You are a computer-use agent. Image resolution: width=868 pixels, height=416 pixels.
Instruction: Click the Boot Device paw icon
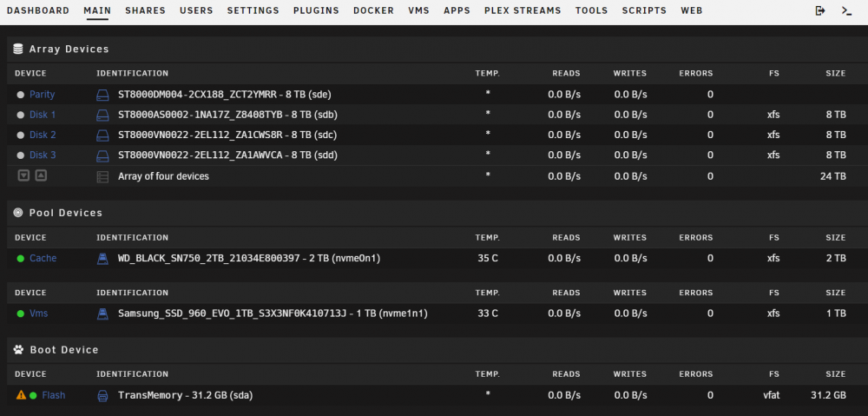coord(18,349)
